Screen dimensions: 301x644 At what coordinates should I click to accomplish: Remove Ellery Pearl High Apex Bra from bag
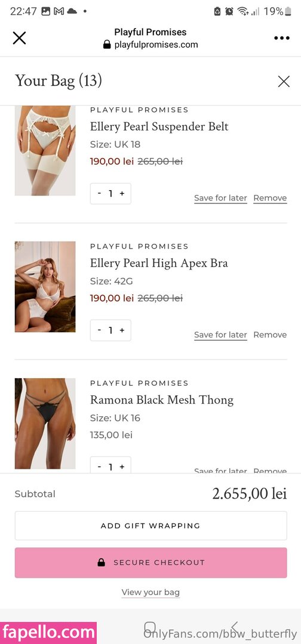click(270, 335)
